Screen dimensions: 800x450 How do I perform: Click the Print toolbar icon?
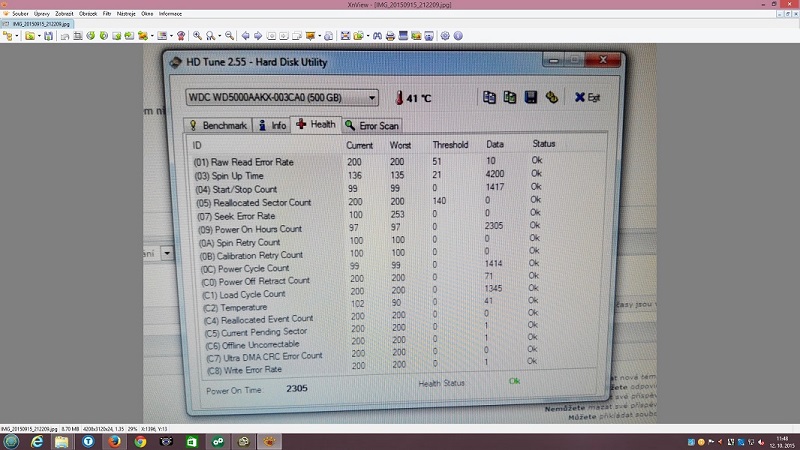point(390,36)
